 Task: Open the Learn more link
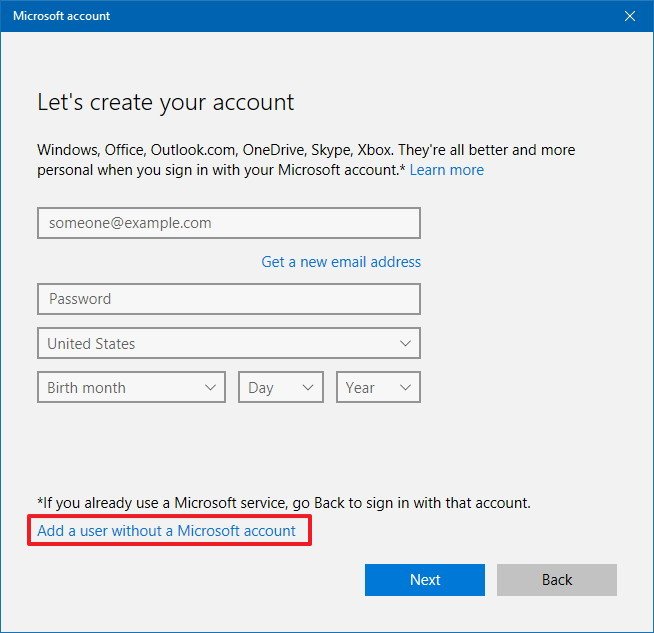pos(446,170)
